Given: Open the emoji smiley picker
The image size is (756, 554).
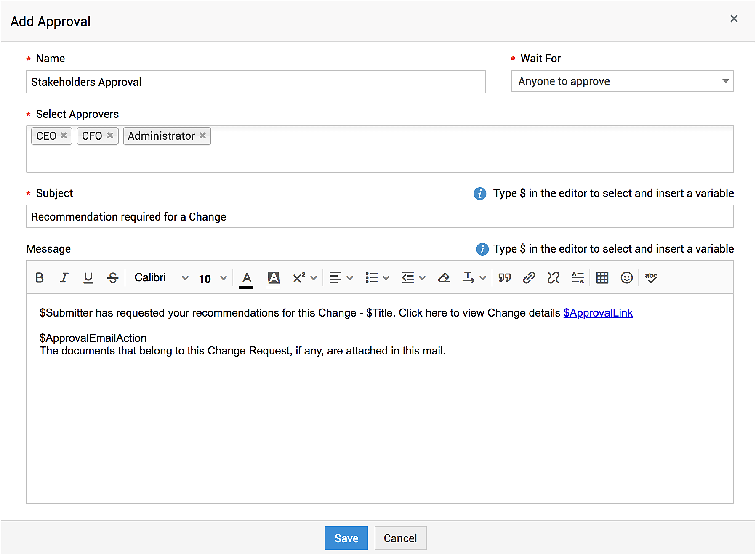Looking at the screenshot, I should pyautogui.click(x=626, y=278).
